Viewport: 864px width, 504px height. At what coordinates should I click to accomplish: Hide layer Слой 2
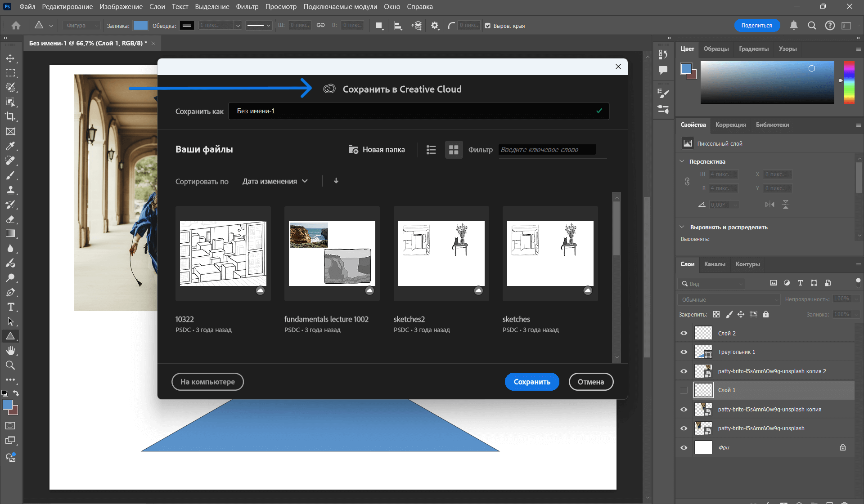(x=684, y=333)
